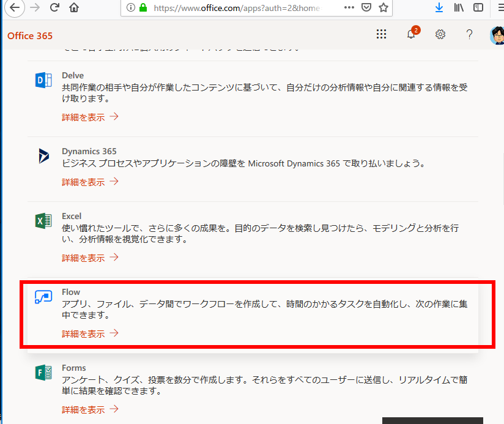The image size is (504, 424).
Task: Open the Dynamics 365 app title
Action: pyautogui.click(x=89, y=151)
